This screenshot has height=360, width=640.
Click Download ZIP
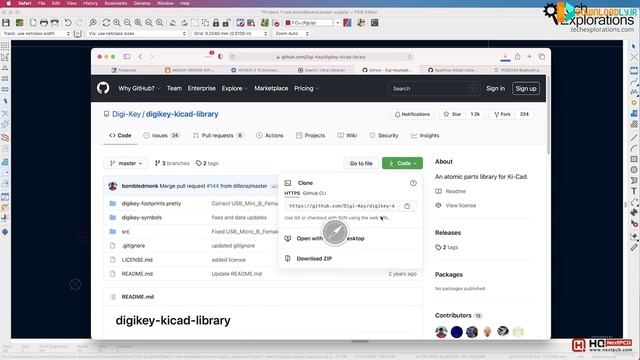coord(314,259)
